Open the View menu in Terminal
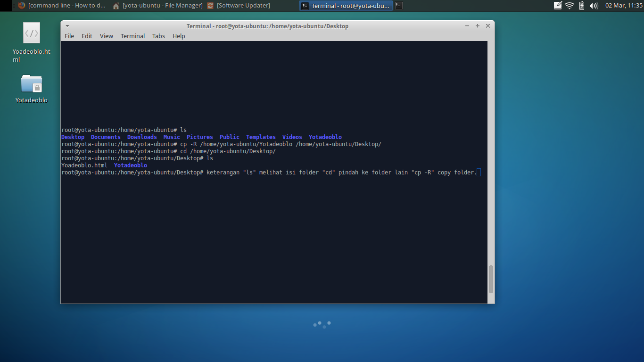 coord(106,36)
